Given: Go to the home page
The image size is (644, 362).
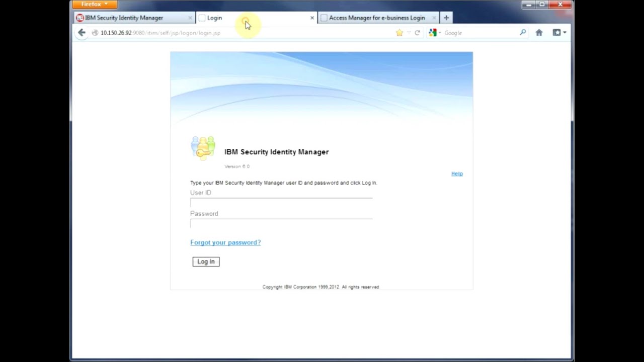Looking at the screenshot, I should coord(539,33).
